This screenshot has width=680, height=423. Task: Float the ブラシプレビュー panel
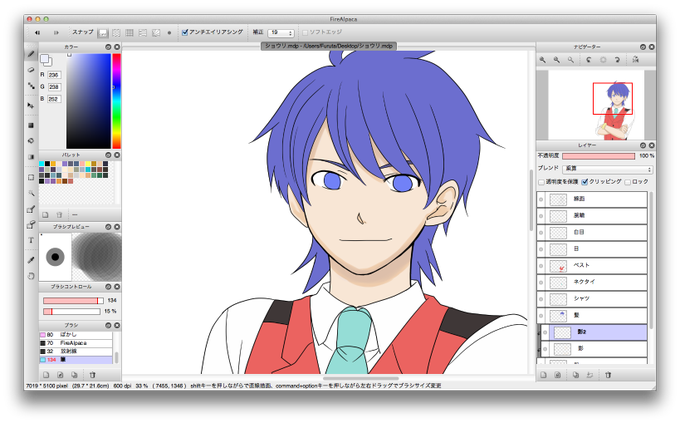pyautogui.click(x=108, y=227)
